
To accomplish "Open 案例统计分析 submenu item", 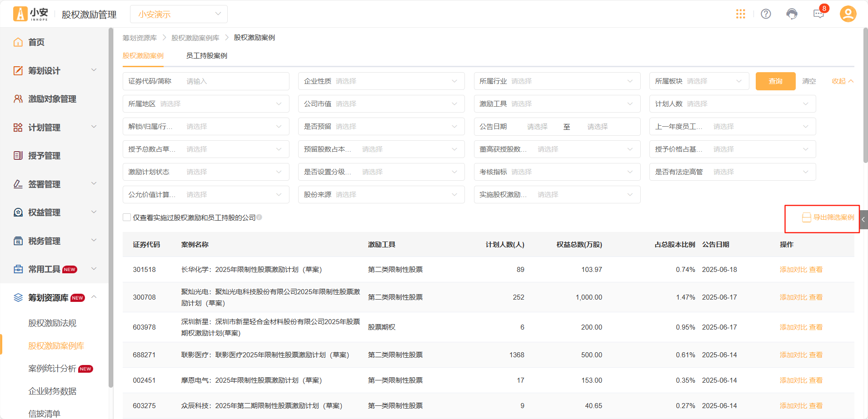I will 52,369.
